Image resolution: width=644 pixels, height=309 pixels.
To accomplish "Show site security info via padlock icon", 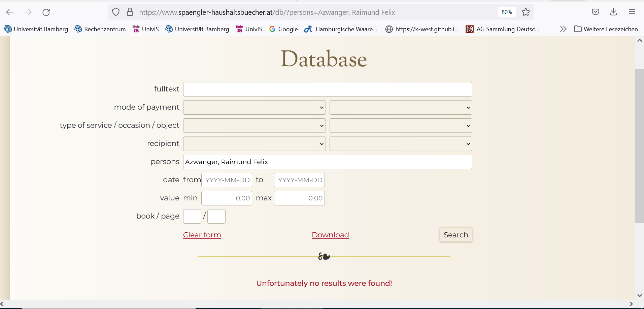I will pyautogui.click(x=130, y=12).
